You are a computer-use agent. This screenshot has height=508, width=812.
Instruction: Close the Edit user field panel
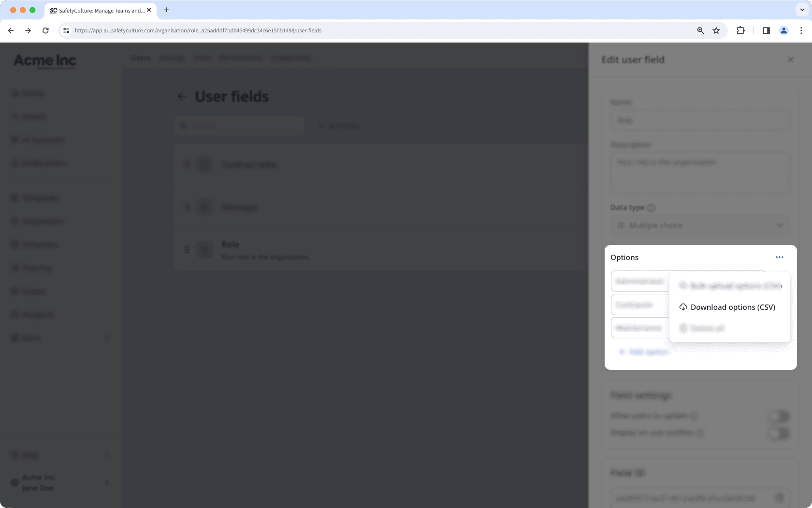tap(790, 59)
